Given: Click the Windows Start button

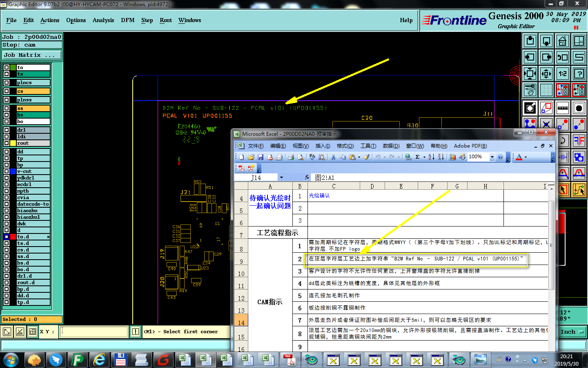Looking at the screenshot, I should pos(11,360).
